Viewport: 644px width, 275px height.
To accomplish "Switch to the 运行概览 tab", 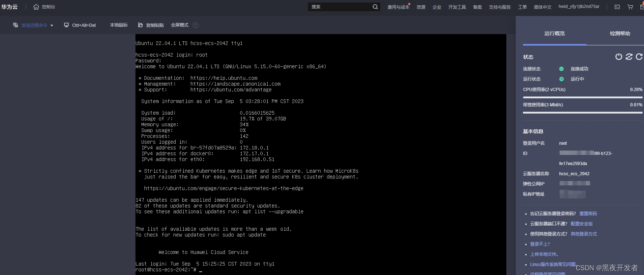I will [x=555, y=33].
